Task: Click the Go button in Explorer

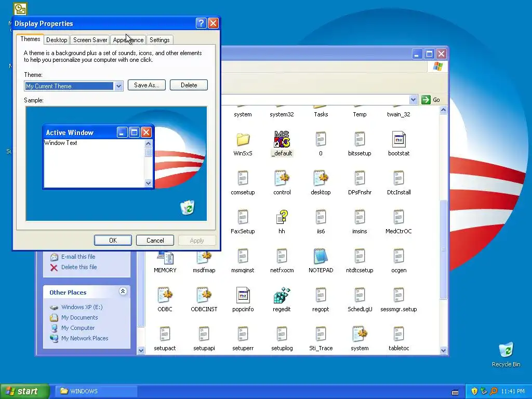Action: pos(431,100)
